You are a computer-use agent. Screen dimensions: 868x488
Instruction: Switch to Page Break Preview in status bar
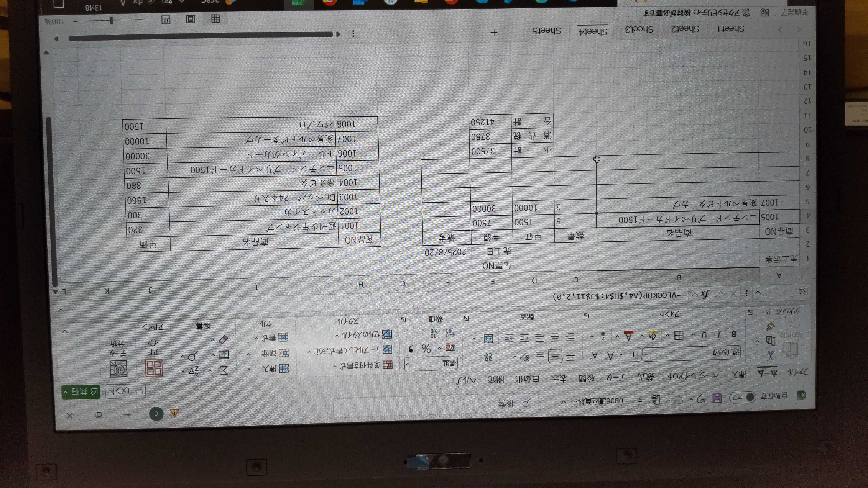[x=166, y=20]
